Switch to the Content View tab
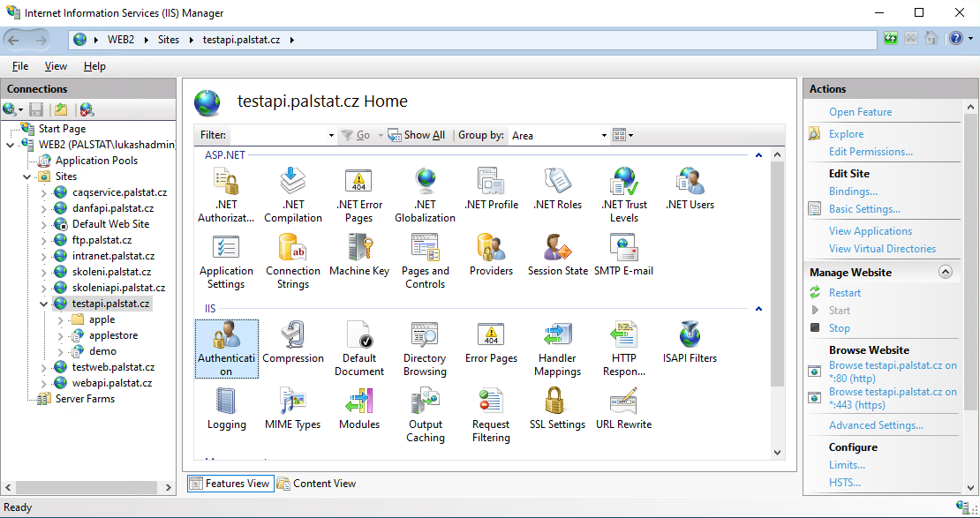 click(x=317, y=483)
